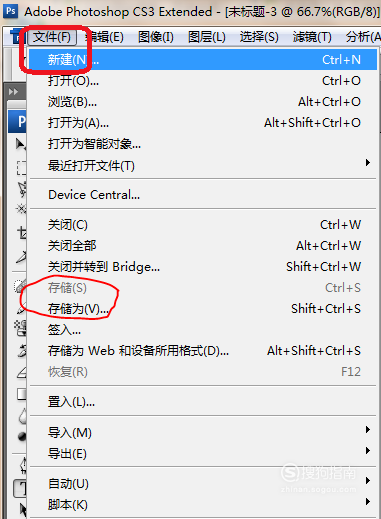Select the Move tool in toolbox
381x519 pixels.
point(20,144)
